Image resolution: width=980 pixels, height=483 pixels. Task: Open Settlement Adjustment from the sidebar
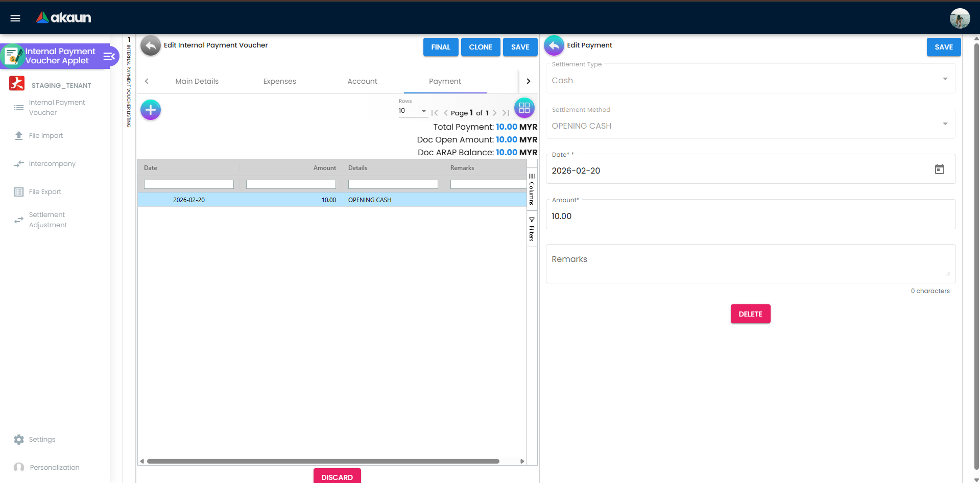[47, 220]
